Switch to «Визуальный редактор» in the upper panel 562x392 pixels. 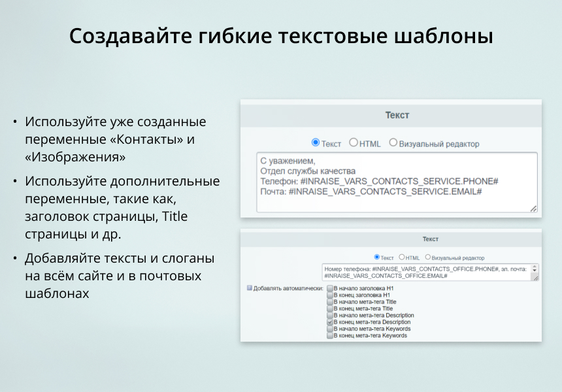[x=393, y=144]
